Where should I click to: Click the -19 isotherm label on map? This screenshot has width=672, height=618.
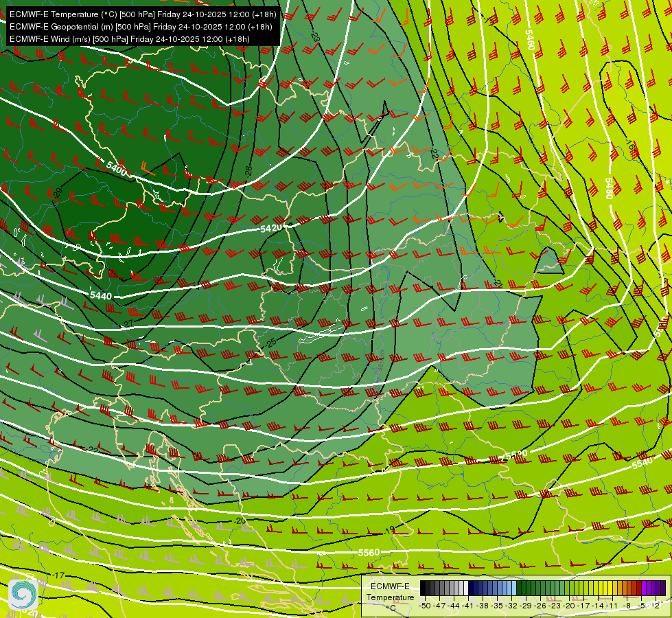point(389,531)
